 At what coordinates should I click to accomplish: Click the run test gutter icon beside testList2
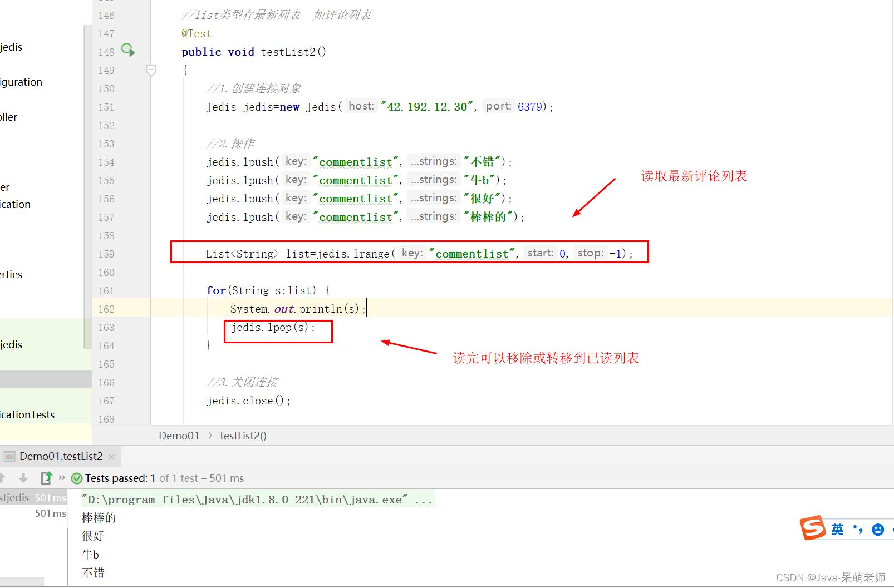pyautogui.click(x=128, y=51)
